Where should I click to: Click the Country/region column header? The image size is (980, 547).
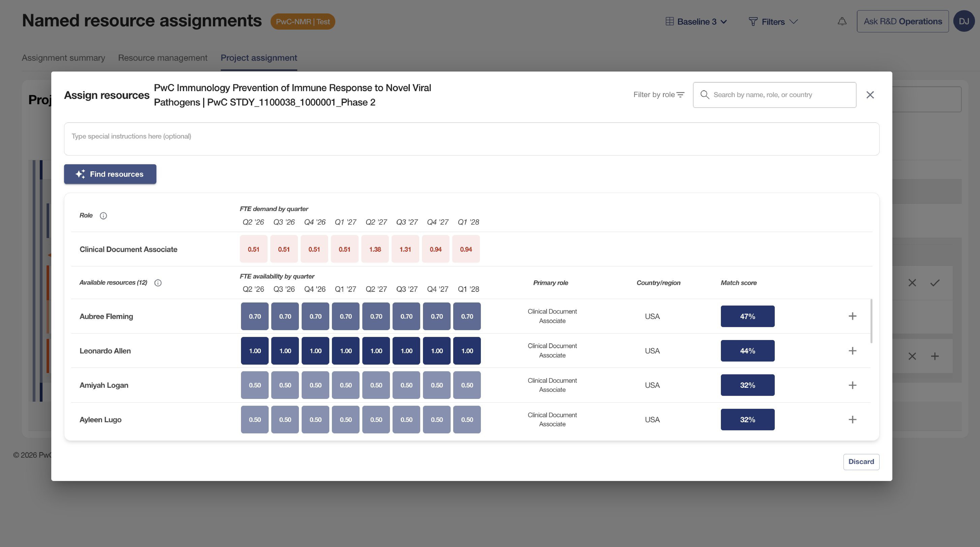click(x=658, y=283)
